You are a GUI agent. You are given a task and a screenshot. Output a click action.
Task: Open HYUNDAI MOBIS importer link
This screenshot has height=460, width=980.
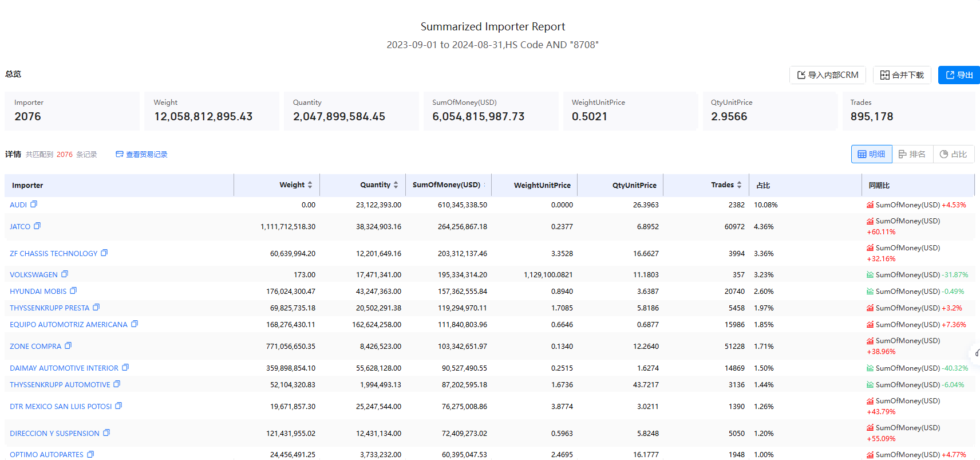[38, 292]
